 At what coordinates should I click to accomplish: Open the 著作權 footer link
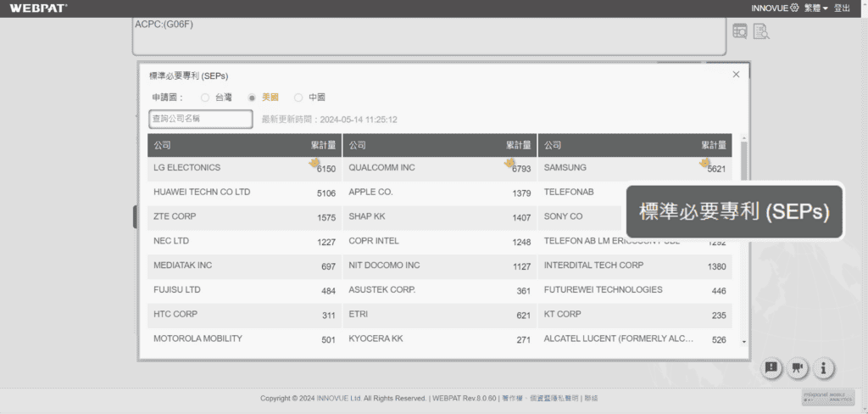[x=511, y=398]
